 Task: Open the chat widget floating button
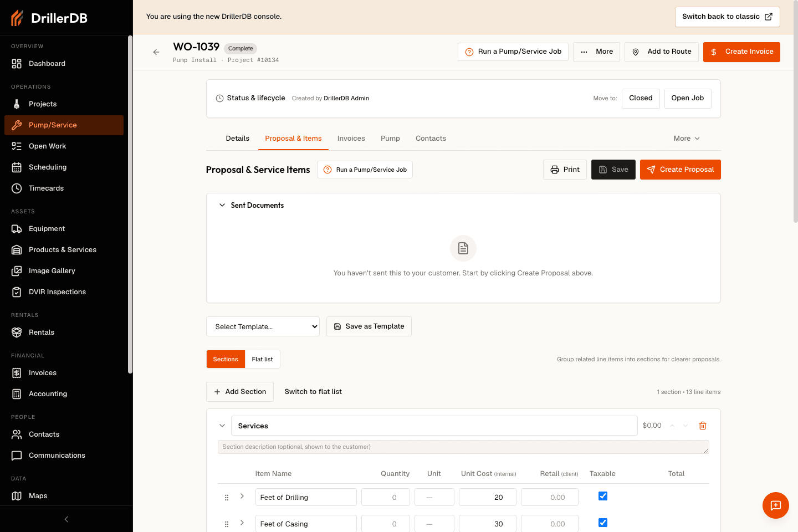pos(776,505)
